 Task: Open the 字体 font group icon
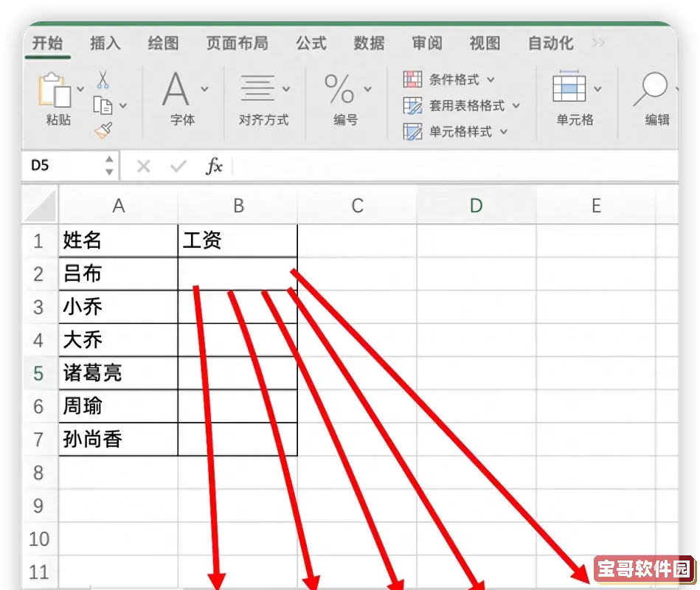coord(176,89)
